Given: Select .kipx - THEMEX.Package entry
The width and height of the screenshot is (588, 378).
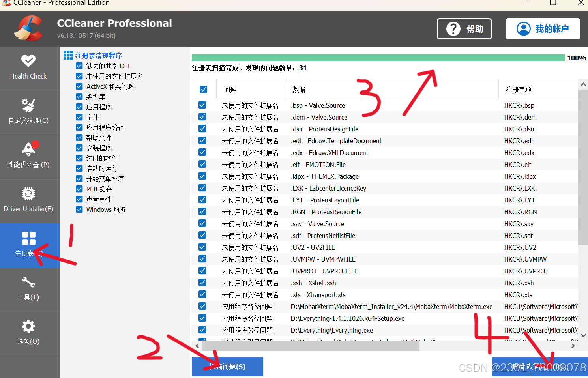Looking at the screenshot, I should point(325,176).
